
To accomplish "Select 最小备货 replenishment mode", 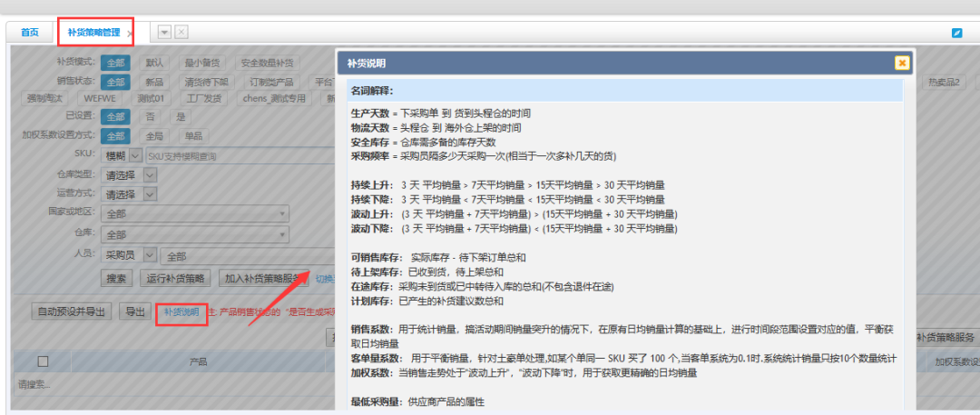I will 201,63.
